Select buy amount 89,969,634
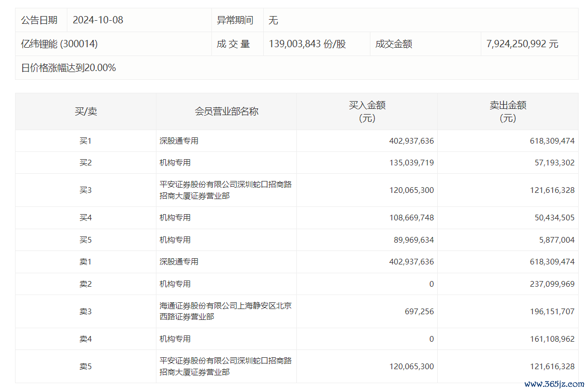The width and height of the screenshot is (588, 392). (x=413, y=240)
